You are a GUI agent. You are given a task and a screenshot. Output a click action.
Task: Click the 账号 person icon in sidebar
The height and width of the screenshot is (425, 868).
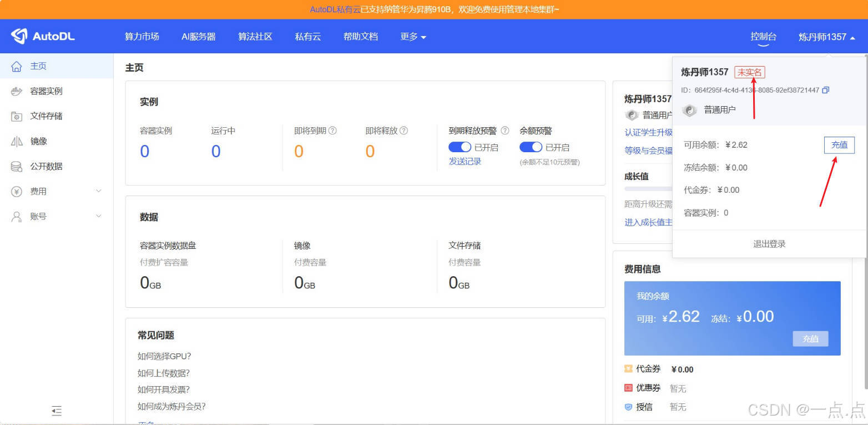click(x=17, y=216)
